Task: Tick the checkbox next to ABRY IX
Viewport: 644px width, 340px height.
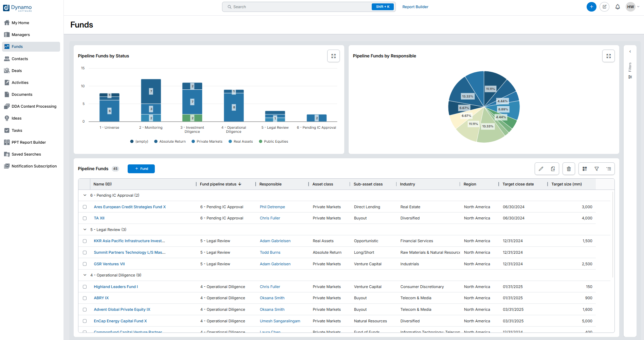Action: pyautogui.click(x=85, y=298)
